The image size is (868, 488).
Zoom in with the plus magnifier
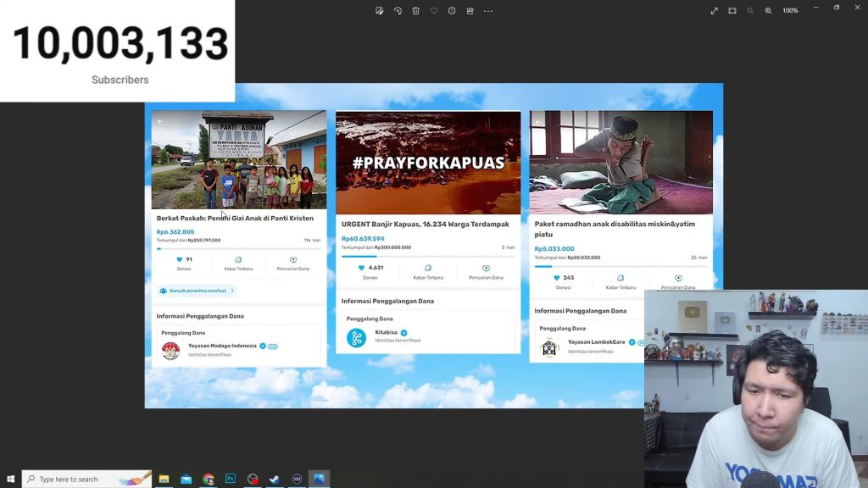pos(768,11)
